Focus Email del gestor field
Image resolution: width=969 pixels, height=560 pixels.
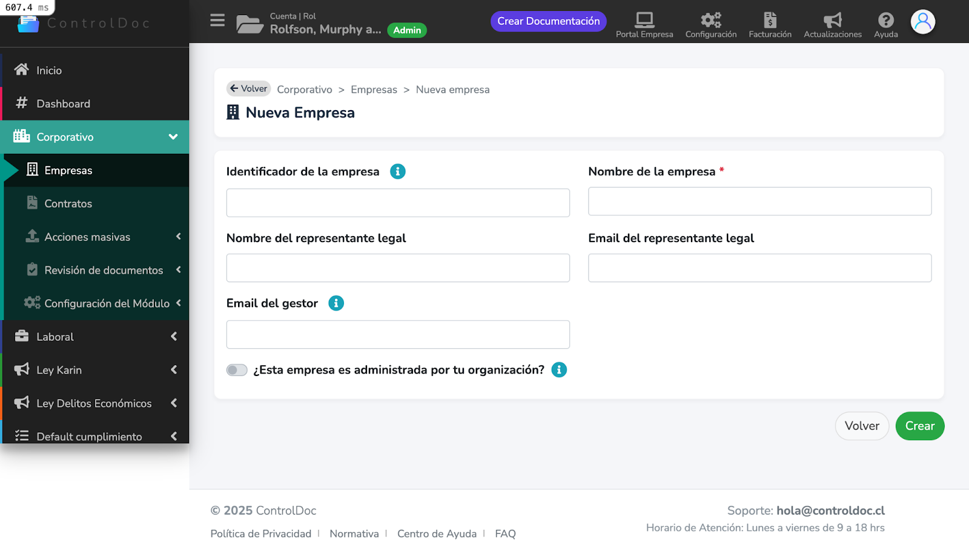pos(398,335)
